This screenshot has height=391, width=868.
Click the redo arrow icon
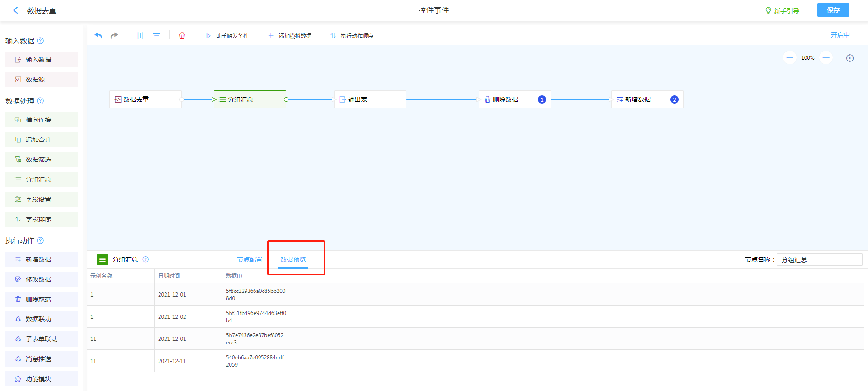pyautogui.click(x=114, y=36)
